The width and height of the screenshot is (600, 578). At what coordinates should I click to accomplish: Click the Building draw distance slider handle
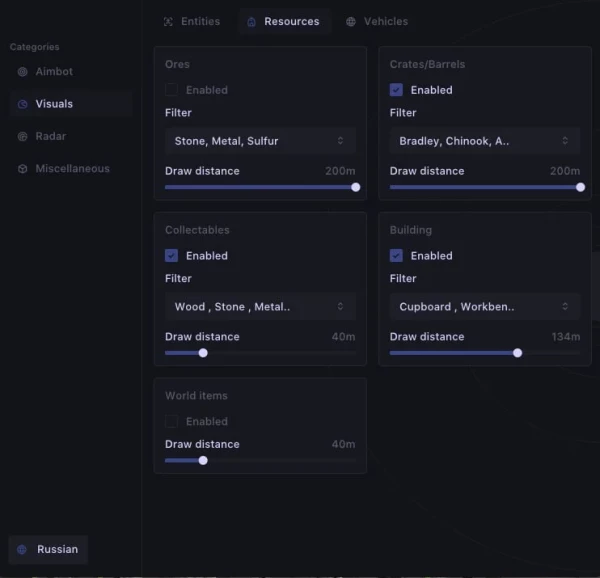(x=517, y=353)
